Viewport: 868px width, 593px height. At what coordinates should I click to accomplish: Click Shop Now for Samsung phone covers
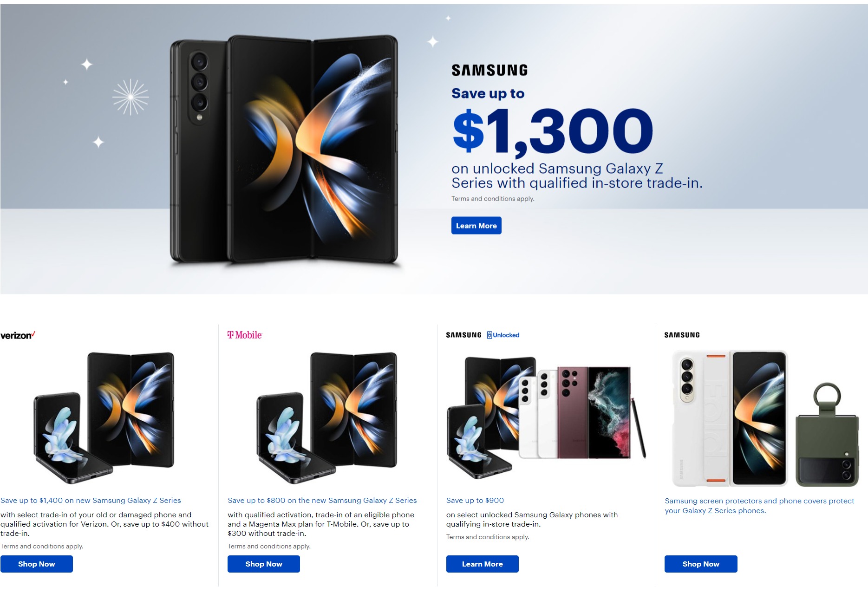point(701,564)
